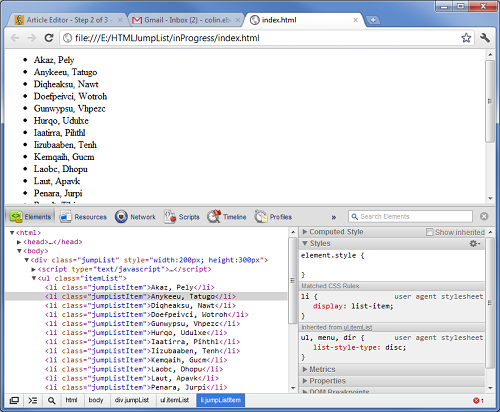Close the Article Editor tab
Image resolution: width=500 pixels, height=412 pixels.
pyautogui.click(x=120, y=20)
